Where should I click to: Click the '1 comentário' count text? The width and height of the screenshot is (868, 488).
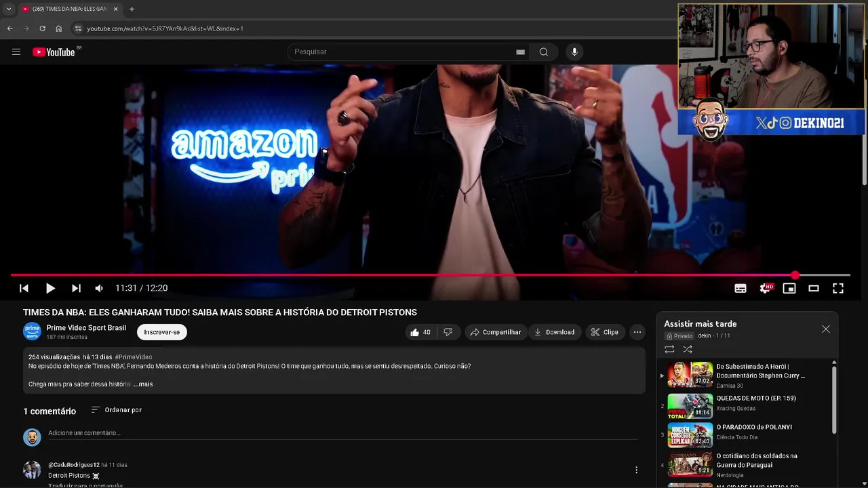point(50,411)
